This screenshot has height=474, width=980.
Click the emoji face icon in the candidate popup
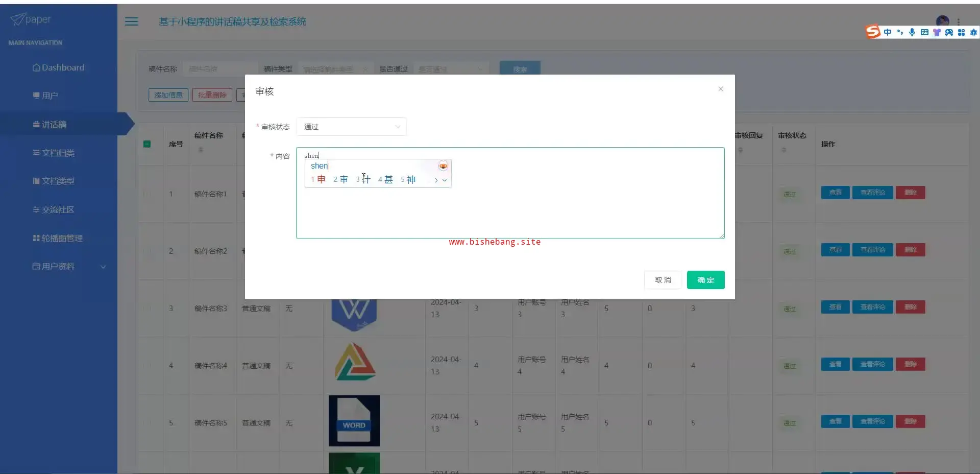pyautogui.click(x=443, y=166)
